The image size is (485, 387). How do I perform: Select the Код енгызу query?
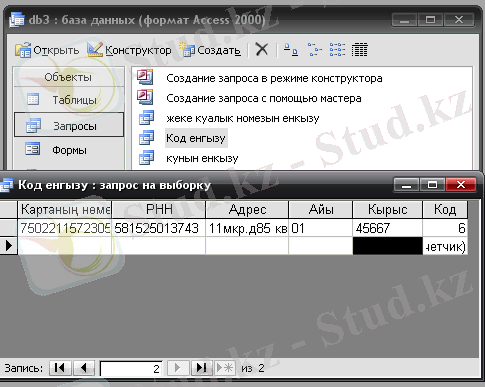tap(196, 138)
